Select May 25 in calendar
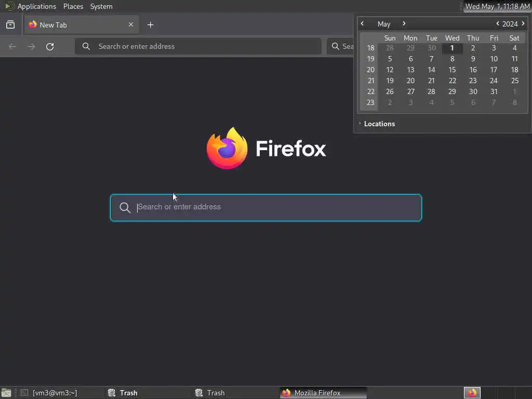532x399 pixels. (x=515, y=81)
